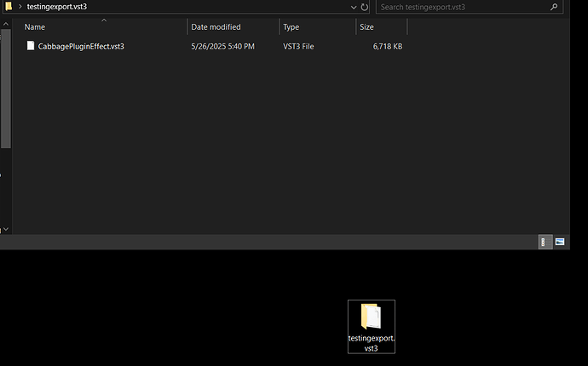
Task: Click the 6,718 KB size cell
Action: click(x=388, y=47)
